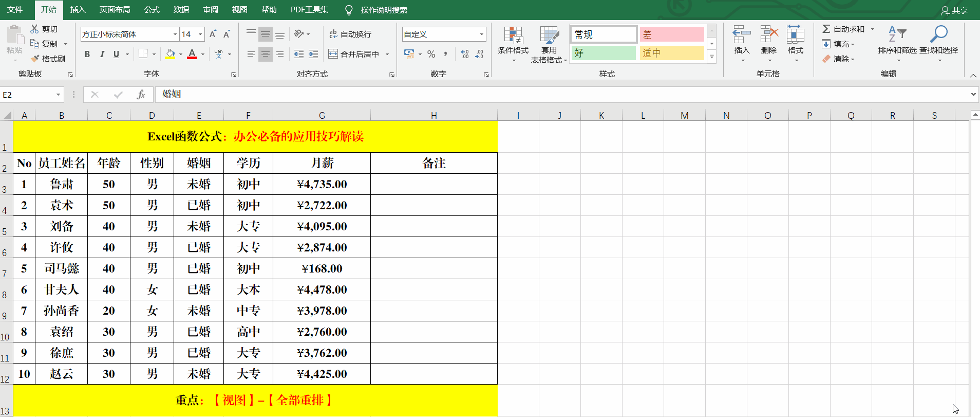Expand the cell styles gallery
This screenshot has height=417, width=980.
pyautogui.click(x=712, y=57)
